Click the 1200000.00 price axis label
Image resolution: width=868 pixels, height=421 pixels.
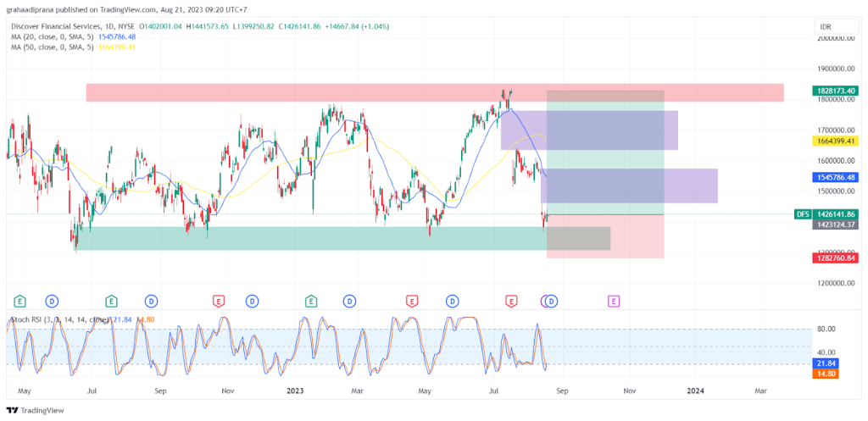point(836,283)
